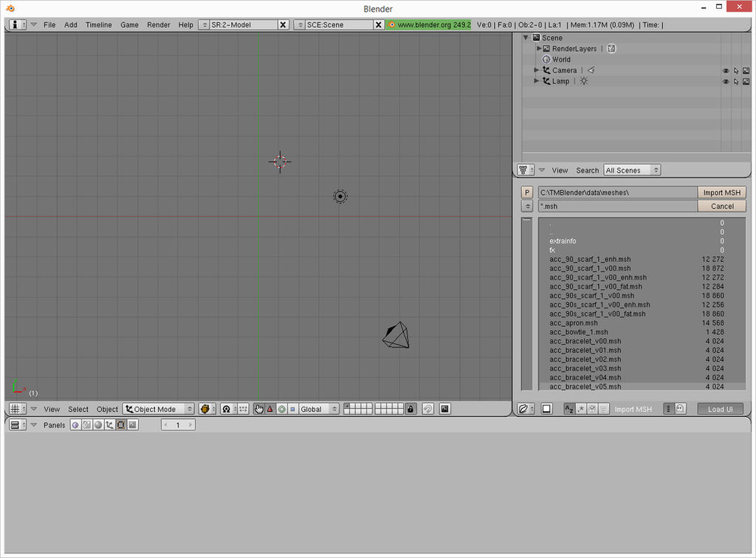Sort files by time icon
This screenshot has height=558, width=756.
click(592, 409)
